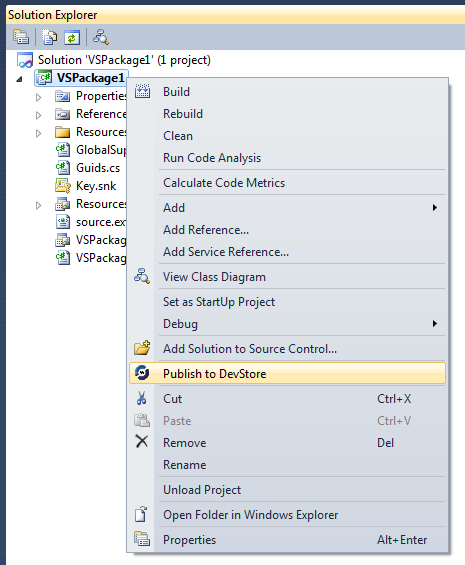Click the Remove X icon
The height and width of the screenshot is (565, 465).
142,441
